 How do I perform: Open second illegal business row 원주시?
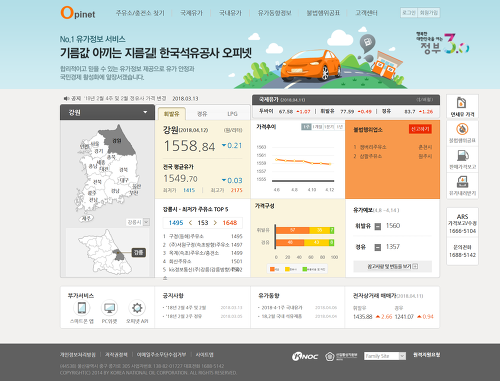click(393, 156)
